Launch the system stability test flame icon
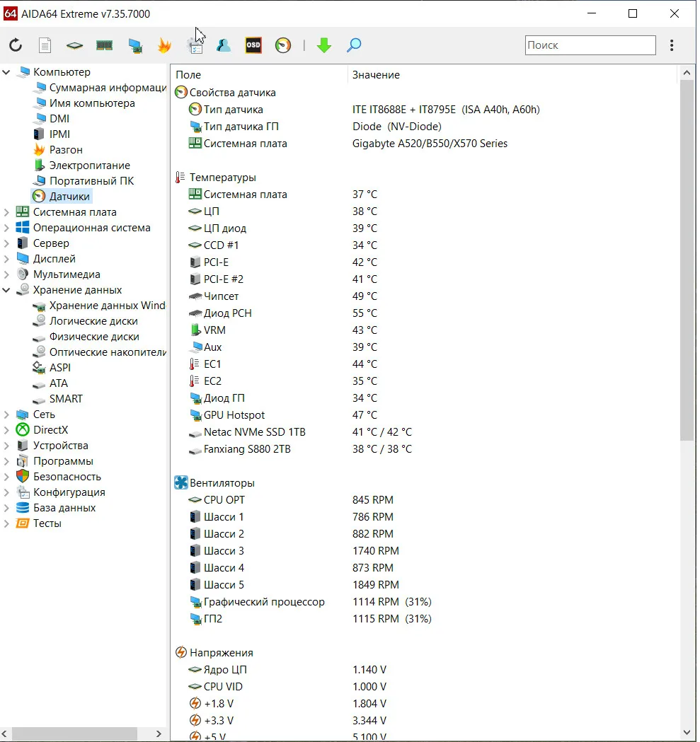 (x=164, y=45)
